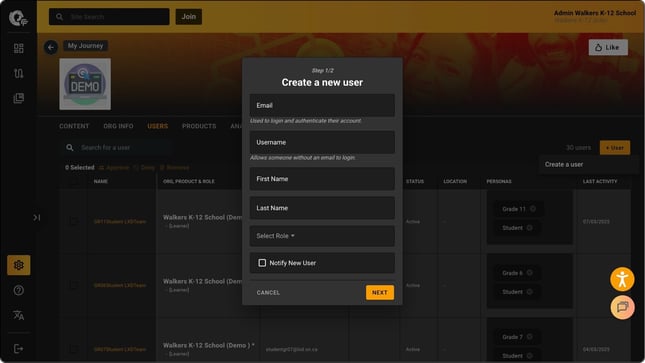The width and height of the screenshot is (645, 363).
Task: Expand the collapsed sidebar arrow
Action: pos(37,217)
